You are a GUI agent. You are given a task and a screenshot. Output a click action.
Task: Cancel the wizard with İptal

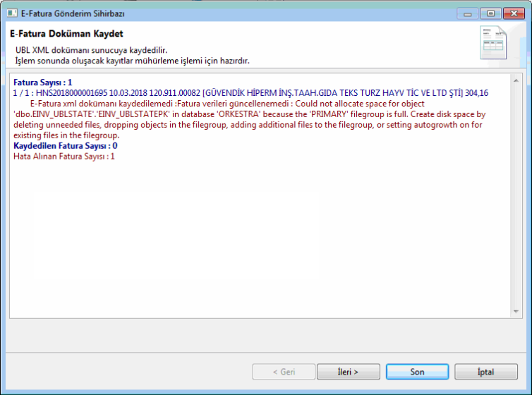[485, 372]
